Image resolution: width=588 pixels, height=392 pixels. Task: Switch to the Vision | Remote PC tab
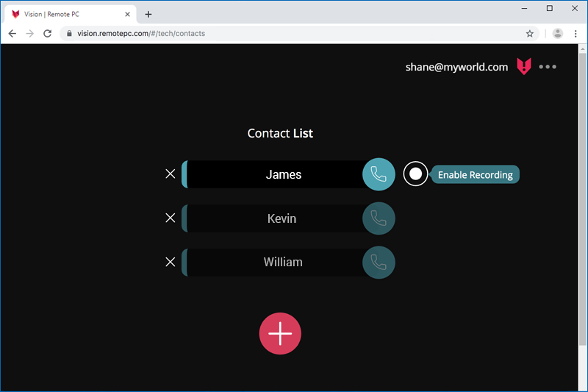70,14
